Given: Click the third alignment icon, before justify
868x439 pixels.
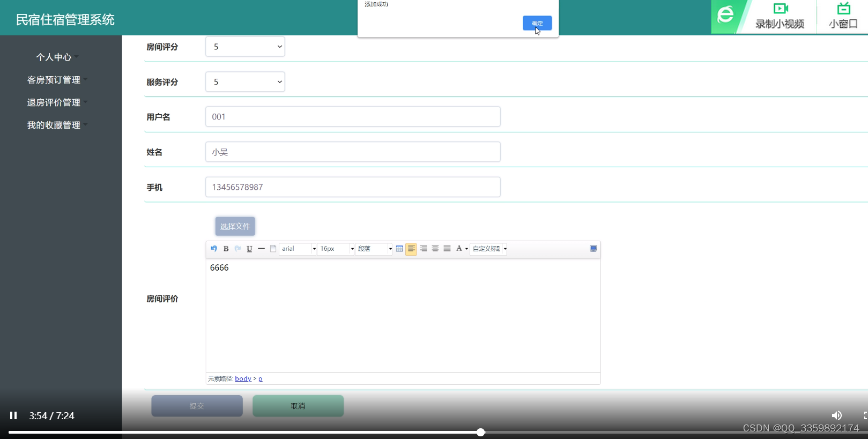Looking at the screenshot, I should pyautogui.click(x=435, y=249).
